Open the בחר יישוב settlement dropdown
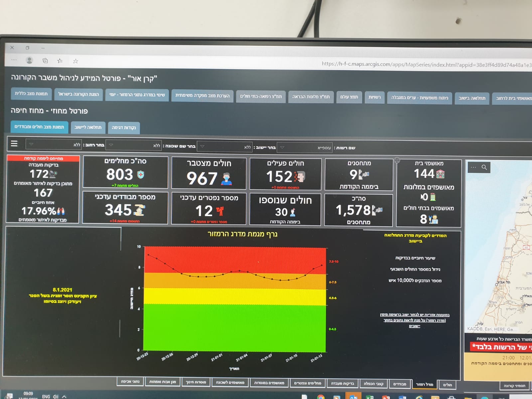The image size is (532, 399). click(225, 147)
